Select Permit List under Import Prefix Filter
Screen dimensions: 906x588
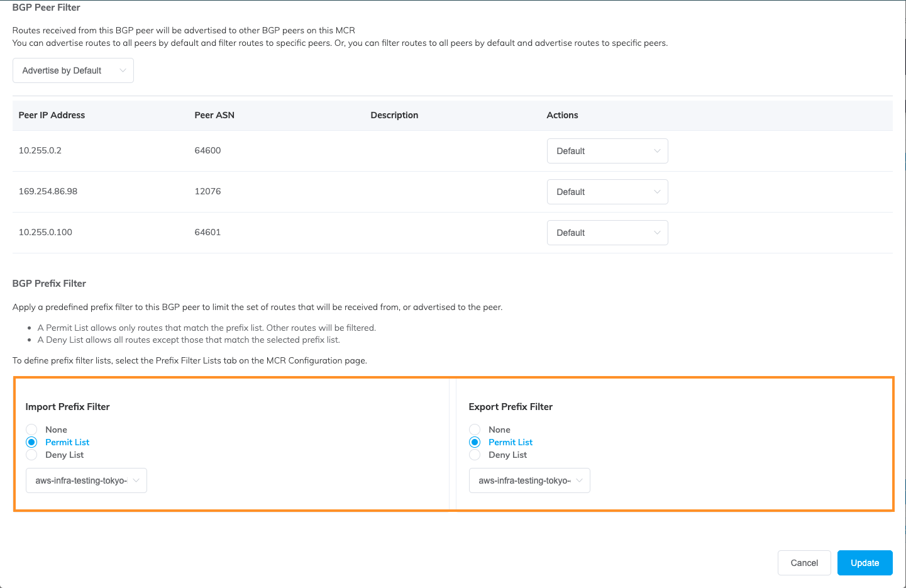pos(31,441)
